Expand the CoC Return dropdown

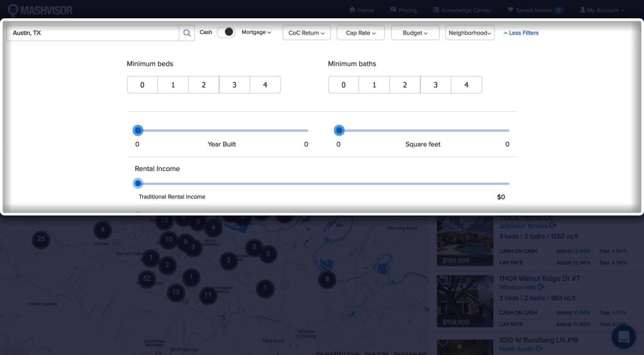(x=306, y=33)
